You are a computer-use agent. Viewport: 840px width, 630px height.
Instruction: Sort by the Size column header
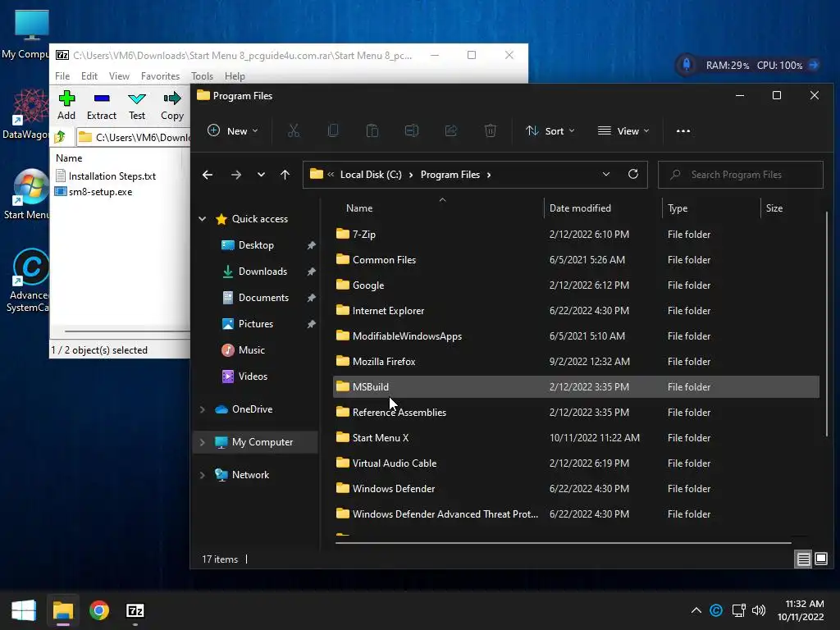pyautogui.click(x=774, y=208)
